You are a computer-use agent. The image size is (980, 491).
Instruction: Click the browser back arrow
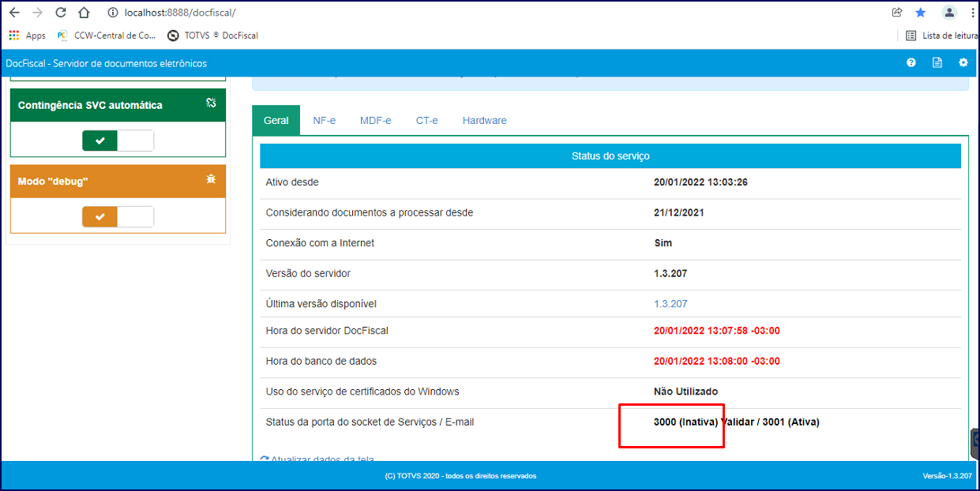(14, 13)
